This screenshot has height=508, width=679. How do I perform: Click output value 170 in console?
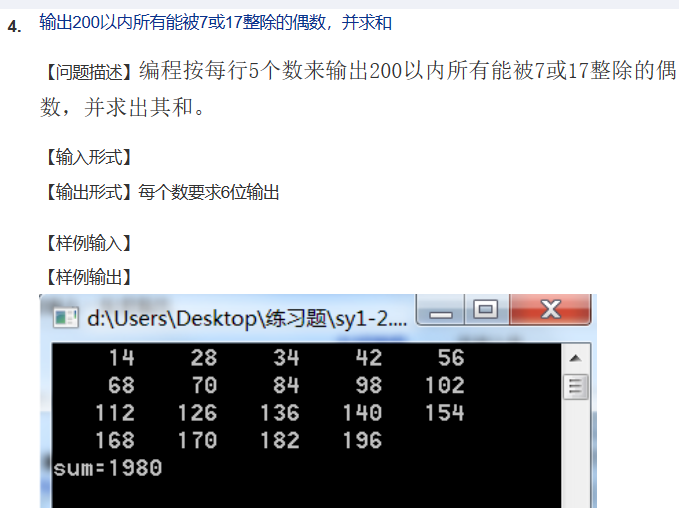197,440
